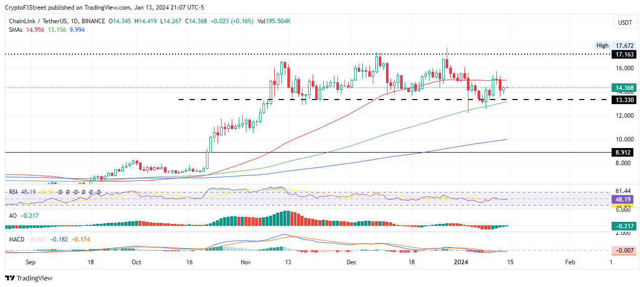644x287 pixels.
Task: Click the RSI value tag 48.19
Action: [x=623, y=199]
